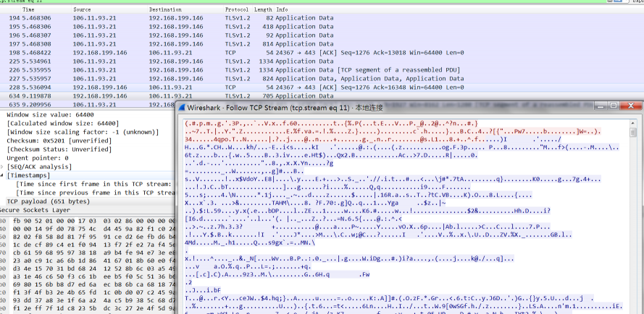Select packet 194 in the packet list

click(322, 18)
